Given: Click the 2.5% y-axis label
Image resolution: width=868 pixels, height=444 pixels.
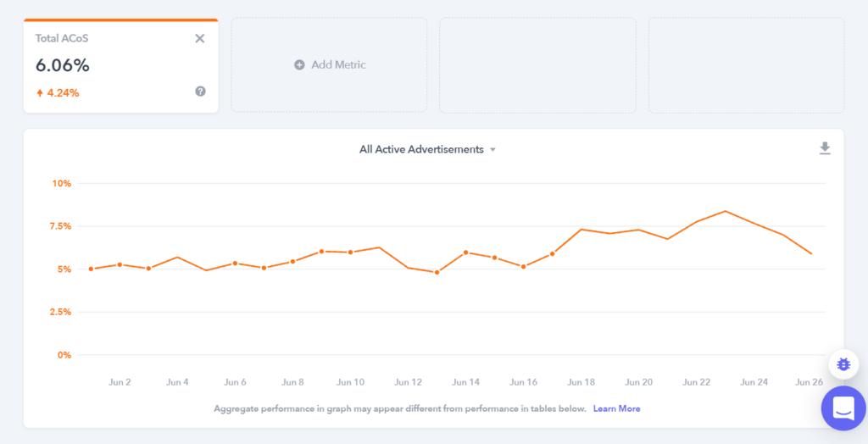Looking at the screenshot, I should (x=59, y=312).
